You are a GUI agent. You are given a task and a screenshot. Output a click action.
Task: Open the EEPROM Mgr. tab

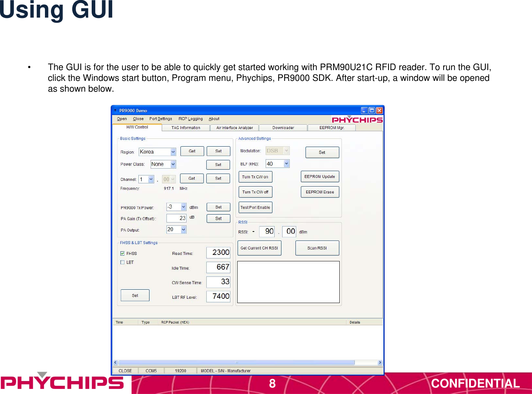(x=331, y=128)
